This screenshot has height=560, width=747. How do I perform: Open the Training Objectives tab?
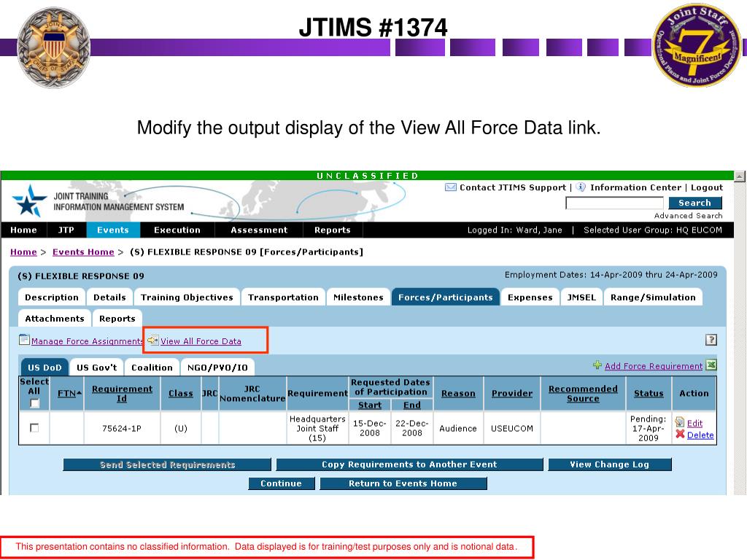pyautogui.click(x=187, y=297)
